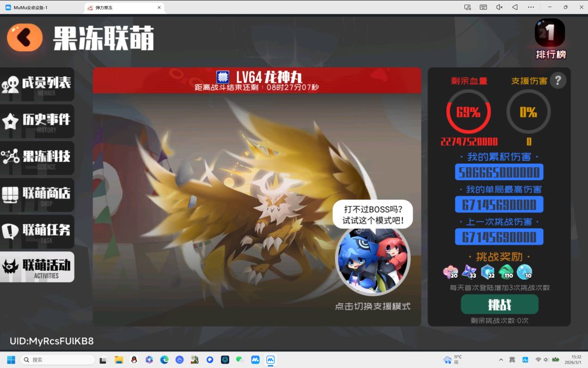Open the network Wi-Fi tray icon
Screen dimensions: 588x368
click(x=538, y=360)
